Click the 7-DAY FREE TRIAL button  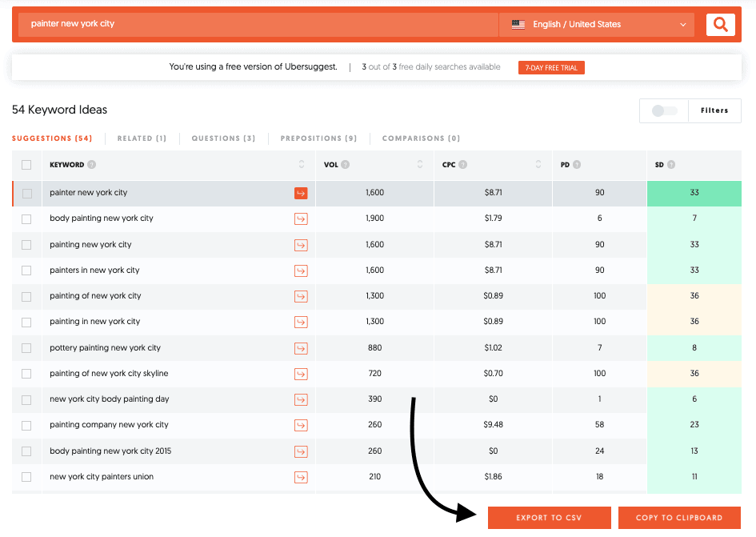click(x=551, y=67)
